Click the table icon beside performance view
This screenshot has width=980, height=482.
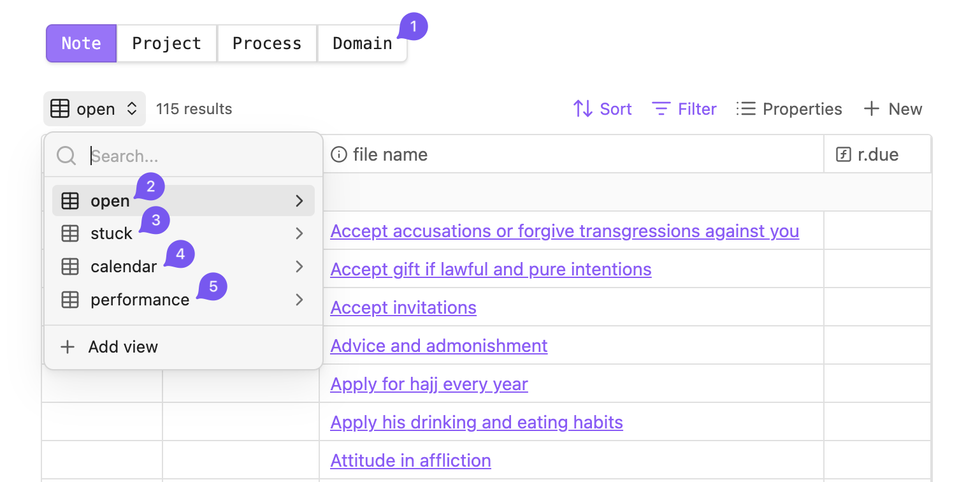point(70,300)
